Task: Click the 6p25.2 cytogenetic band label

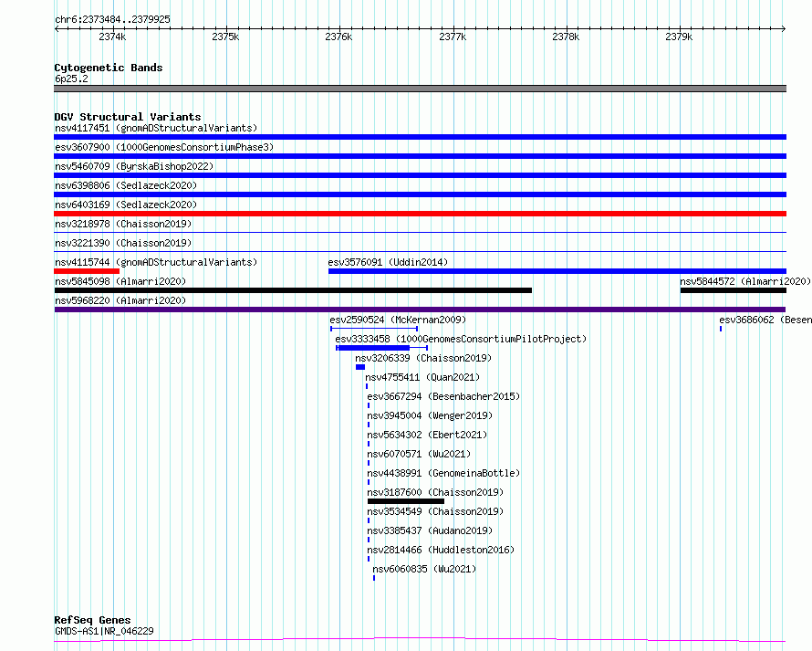Action: (71, 79)
